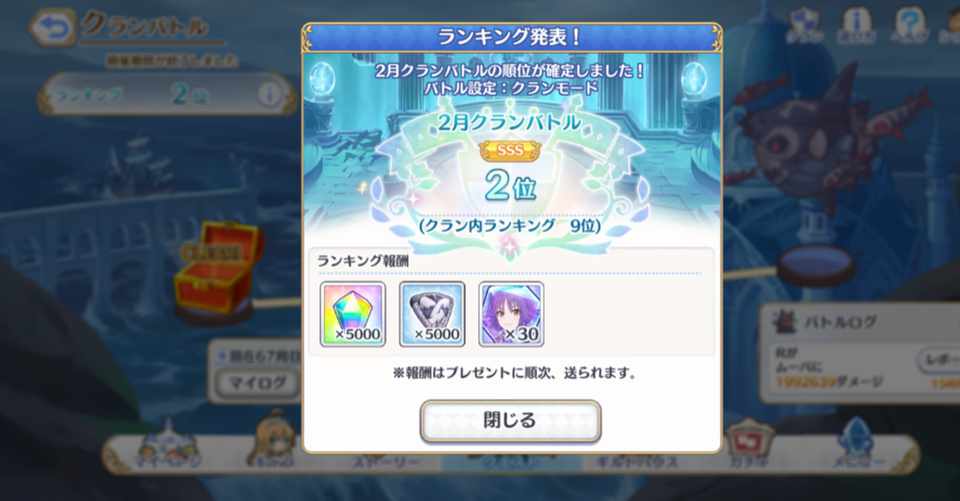Tap the info icon at top right
The height and width of the screenshot is (501, 960).
856,26
